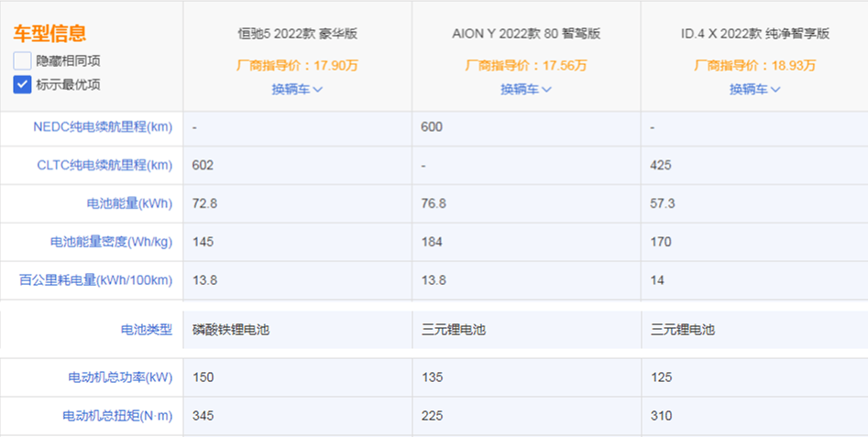Open 换辆车 dropdown under AION Y

(526, 89)
